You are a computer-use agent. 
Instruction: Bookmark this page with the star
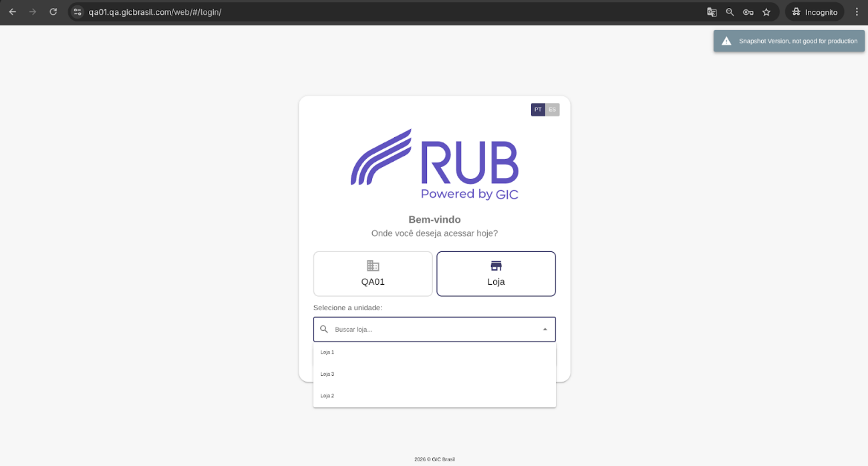[766, 12]
